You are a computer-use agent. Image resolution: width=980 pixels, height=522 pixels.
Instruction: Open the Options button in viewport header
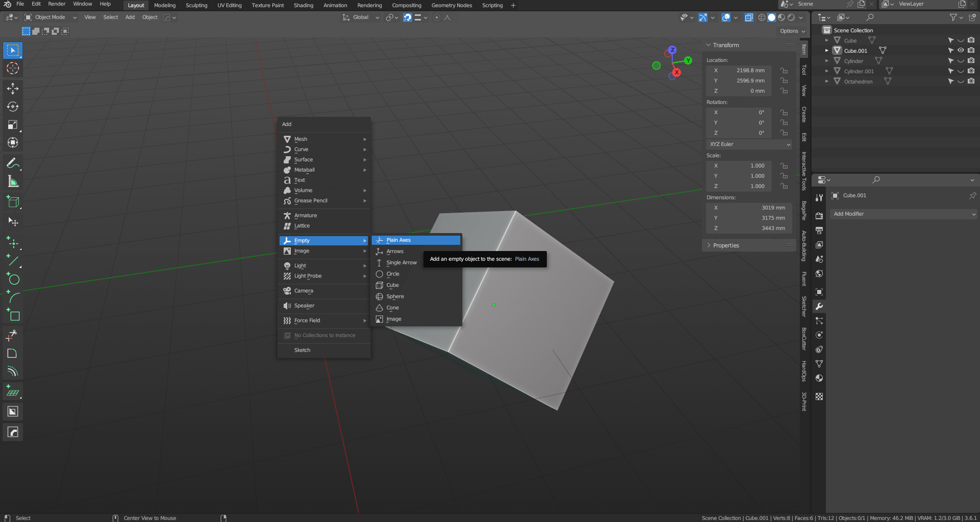point(792,31)
